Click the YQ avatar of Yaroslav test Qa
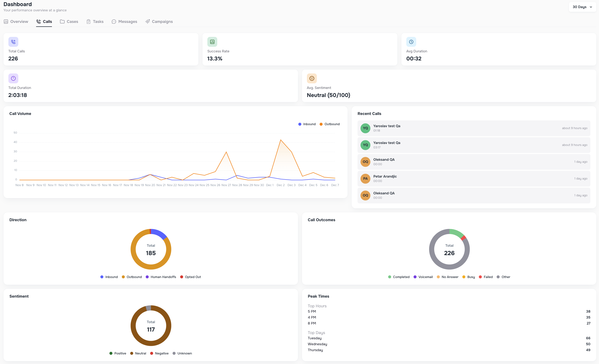599x364 pixels. [365, 128]
